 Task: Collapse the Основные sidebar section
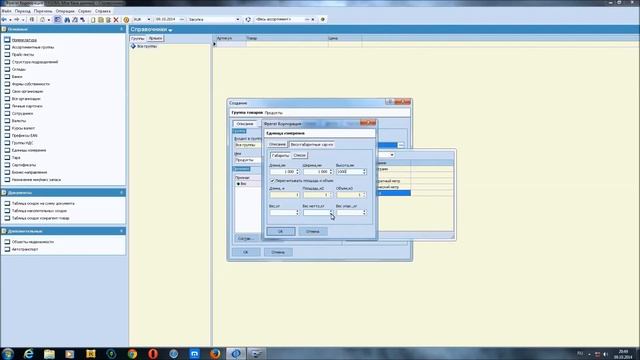(x=121, y=29)
